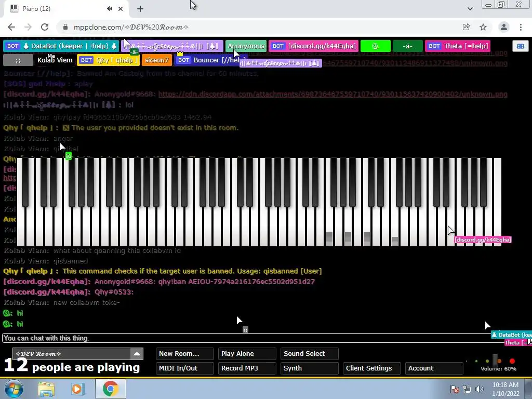The width and height of the screenshot is (532, 399).
Task: Go forward in browser history
Action: [28, 27]
